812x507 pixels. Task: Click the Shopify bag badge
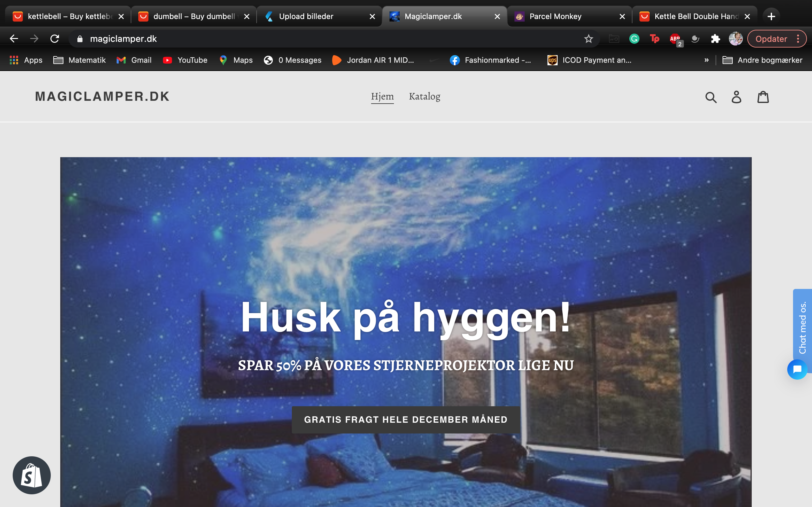31,475
